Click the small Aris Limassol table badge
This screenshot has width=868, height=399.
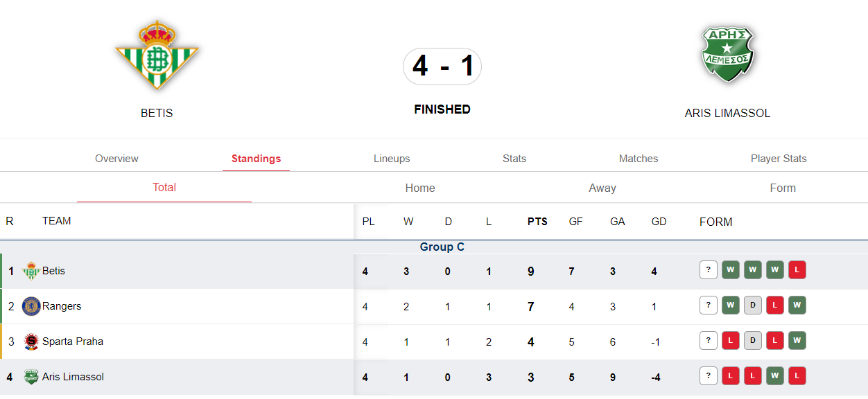[x=31, y=377]
